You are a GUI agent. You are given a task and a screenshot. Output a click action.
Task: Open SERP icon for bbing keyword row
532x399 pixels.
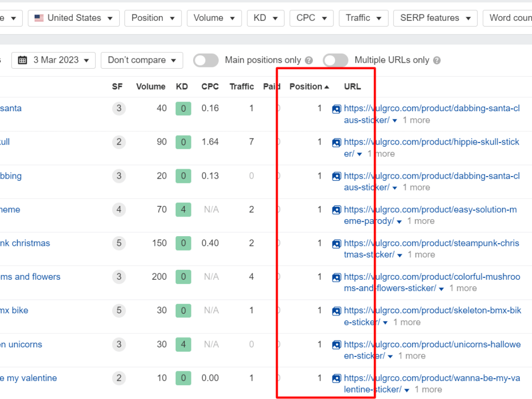pos(336,177)
